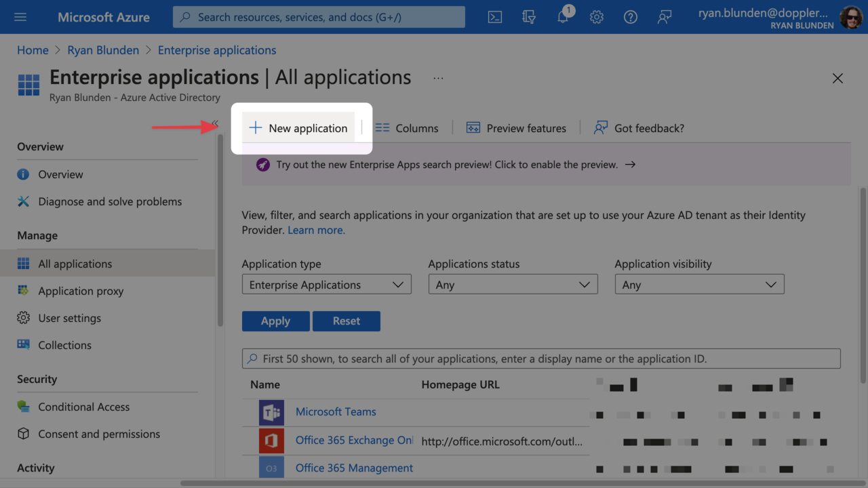Click the rocket preview banner icon
This screenshot has width=868, height=488.
pyautogui.click(x=262, y=165)
